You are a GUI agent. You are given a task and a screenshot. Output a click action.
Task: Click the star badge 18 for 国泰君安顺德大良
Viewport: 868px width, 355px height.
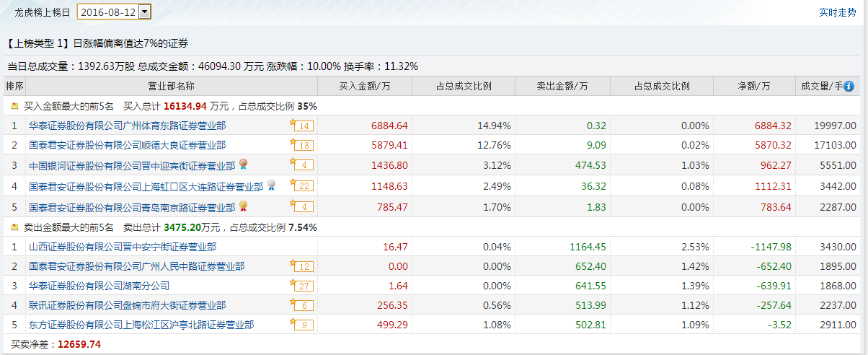pyautogui.click(x=301, y=145)
